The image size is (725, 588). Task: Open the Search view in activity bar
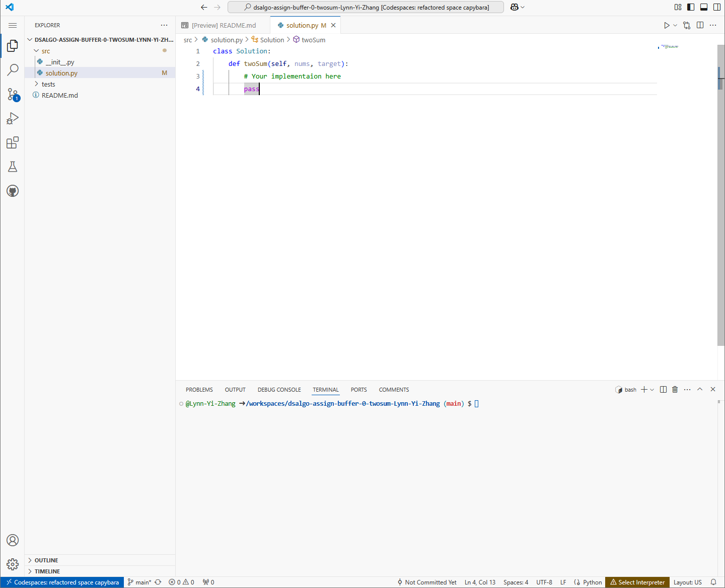pyautogui.click(x=13, y=69)
